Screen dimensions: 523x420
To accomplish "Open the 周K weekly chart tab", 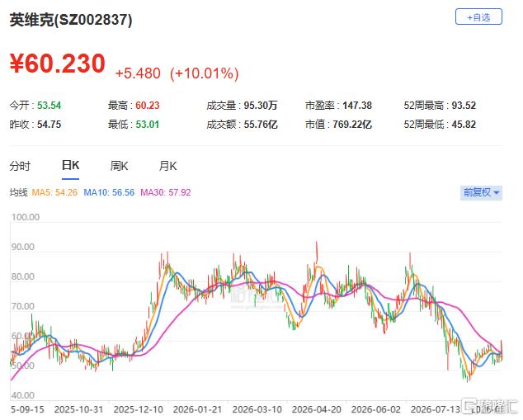I will (x=119, y=166).
